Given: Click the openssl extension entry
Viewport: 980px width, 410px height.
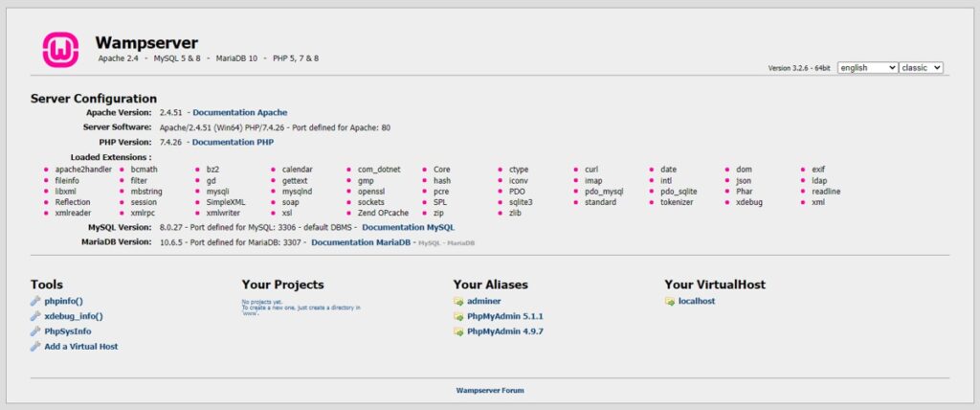Looking at the screenshot, I should [x=371, y=192].
